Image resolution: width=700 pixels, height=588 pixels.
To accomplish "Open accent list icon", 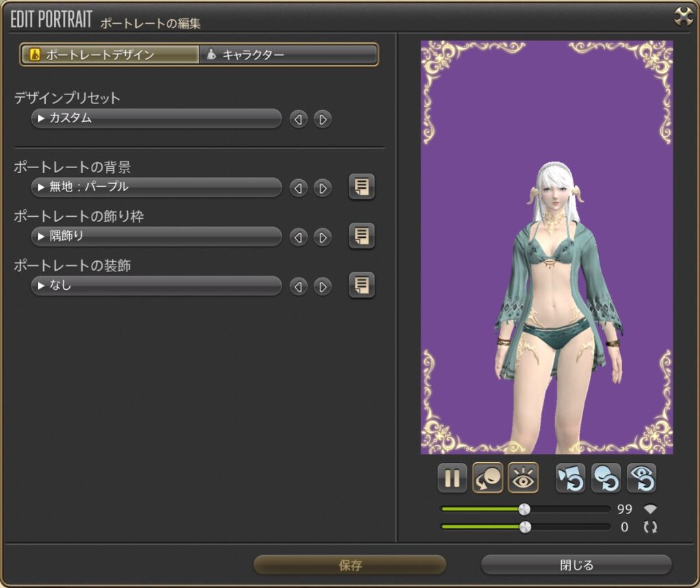I will (x=362, y=285).
